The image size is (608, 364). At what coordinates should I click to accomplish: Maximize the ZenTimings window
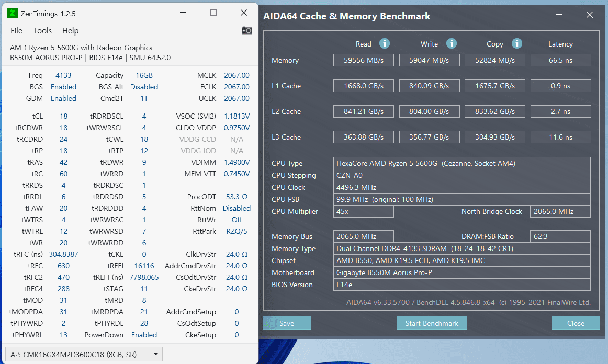[x=213, y=13]
